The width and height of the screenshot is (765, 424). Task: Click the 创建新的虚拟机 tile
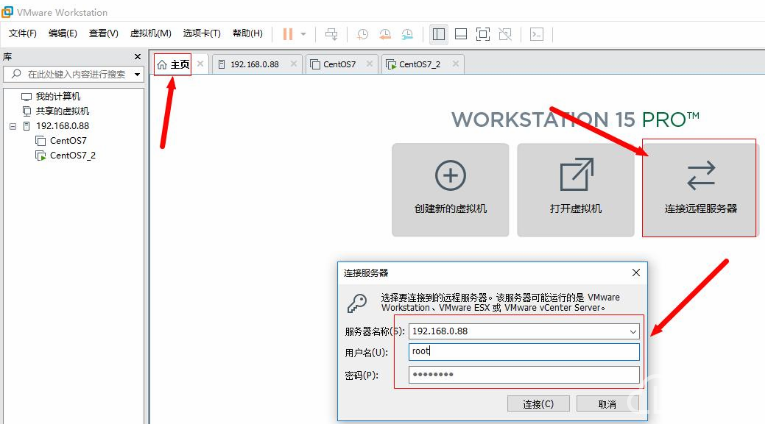click(x=450, y=190)
